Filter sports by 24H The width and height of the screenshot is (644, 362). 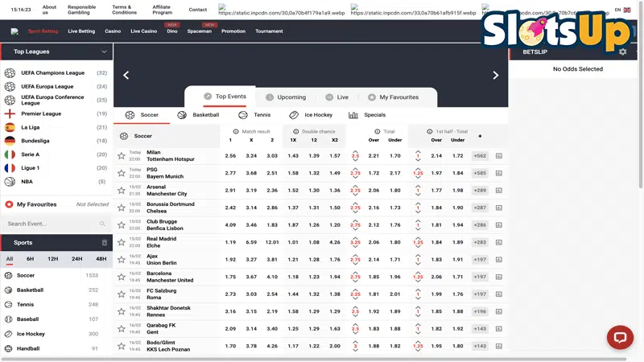76,259
